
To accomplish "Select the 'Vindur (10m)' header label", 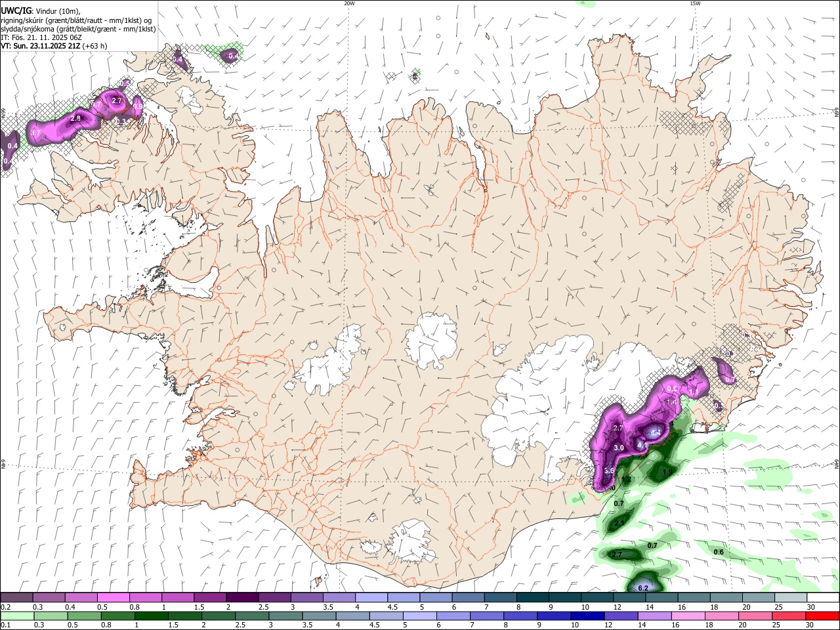I will click(x=59, y=11).
